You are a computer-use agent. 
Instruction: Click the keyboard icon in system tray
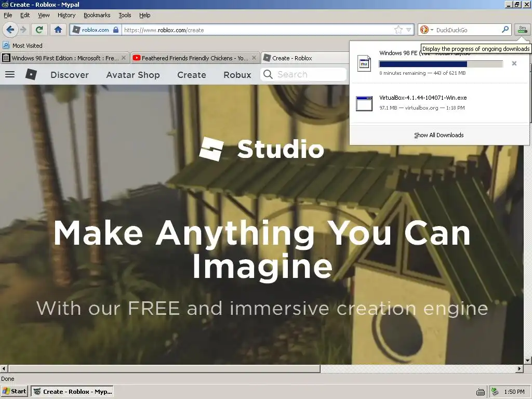pyautogui.click(x=480, y=392)
